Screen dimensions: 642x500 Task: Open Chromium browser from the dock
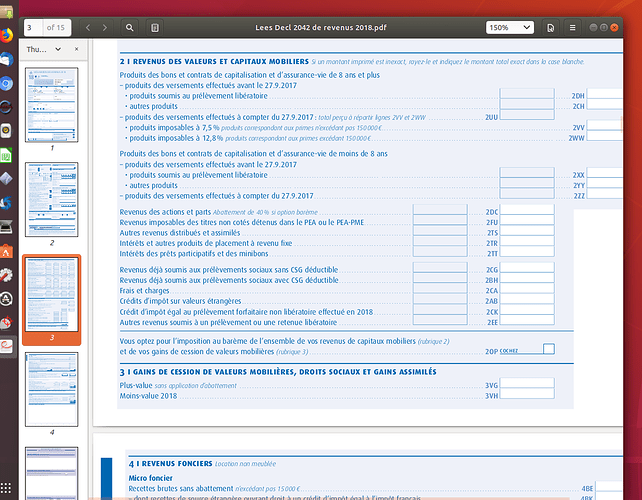coord(6,84)
